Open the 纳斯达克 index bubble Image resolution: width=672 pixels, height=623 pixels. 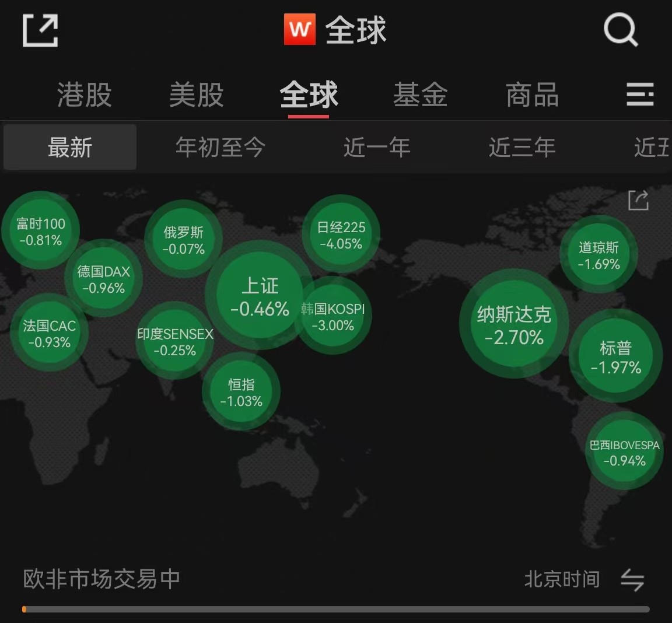click(514, 324)
